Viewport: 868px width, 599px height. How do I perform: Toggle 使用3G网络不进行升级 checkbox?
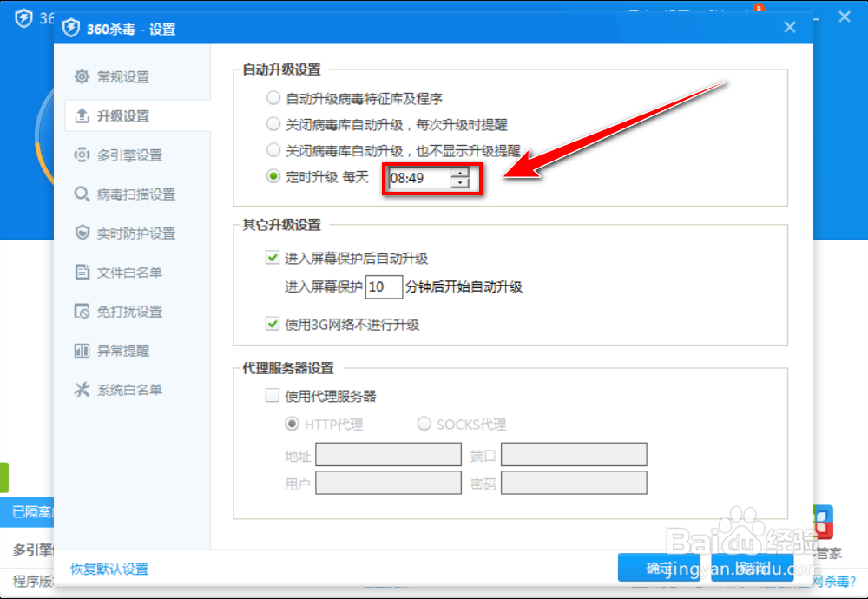pos(273,324)
